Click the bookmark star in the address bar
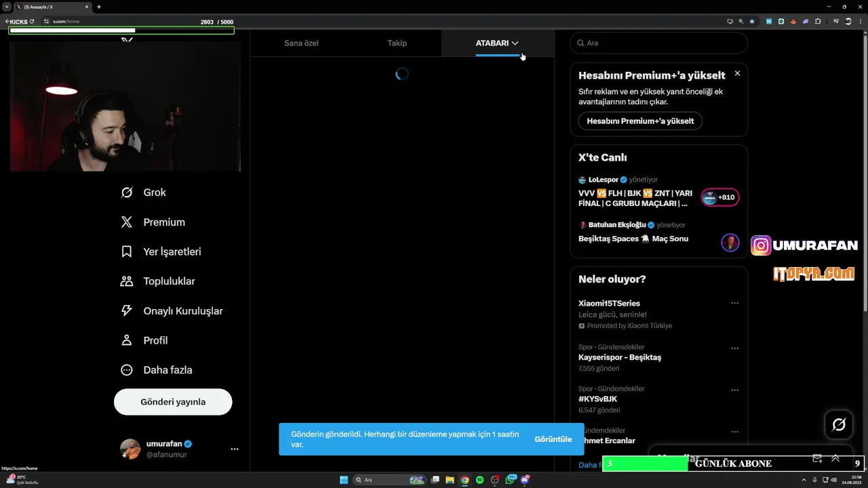This screenshot has height=488, width=868. click(x=751, y=22)
